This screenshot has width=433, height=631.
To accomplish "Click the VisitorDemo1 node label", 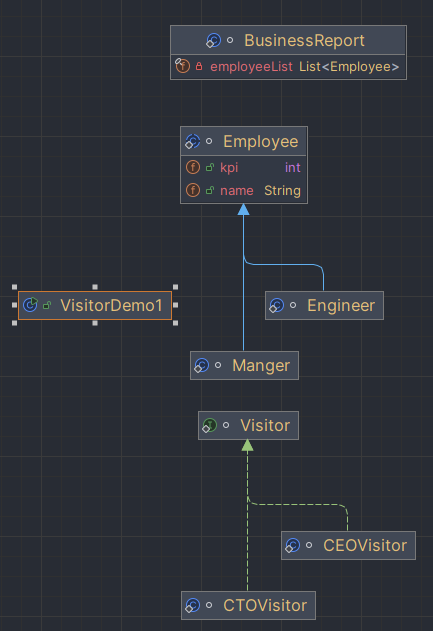I will tap(111, 305).
